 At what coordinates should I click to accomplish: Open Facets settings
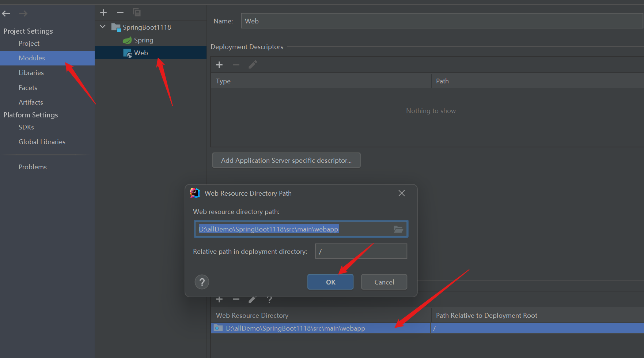[28, 88]
